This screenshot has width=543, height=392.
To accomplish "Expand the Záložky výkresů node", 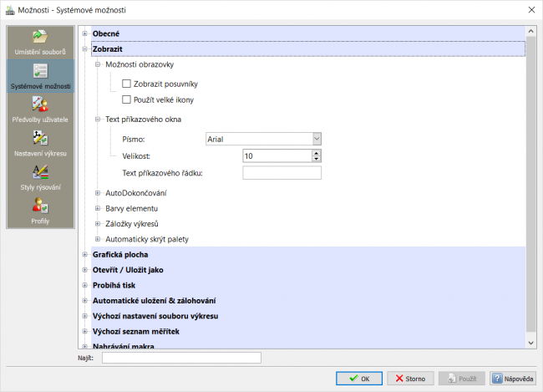I will pos(98,224).
